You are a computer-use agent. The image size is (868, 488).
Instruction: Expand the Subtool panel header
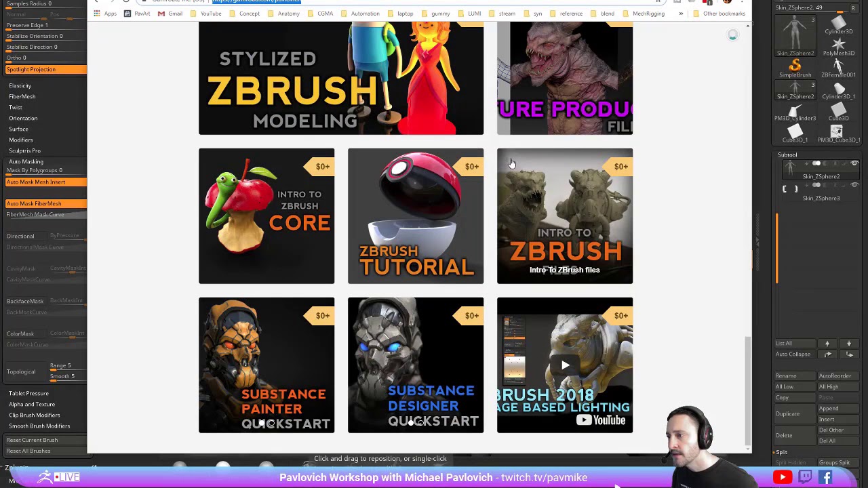point(787,155)
